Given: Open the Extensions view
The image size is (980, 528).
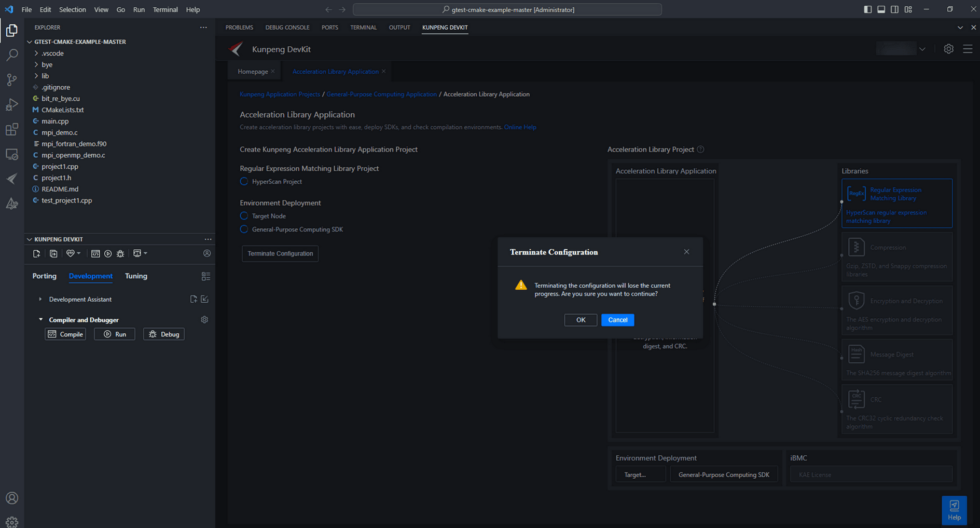Looking at the screenshot, I should 11,129.
